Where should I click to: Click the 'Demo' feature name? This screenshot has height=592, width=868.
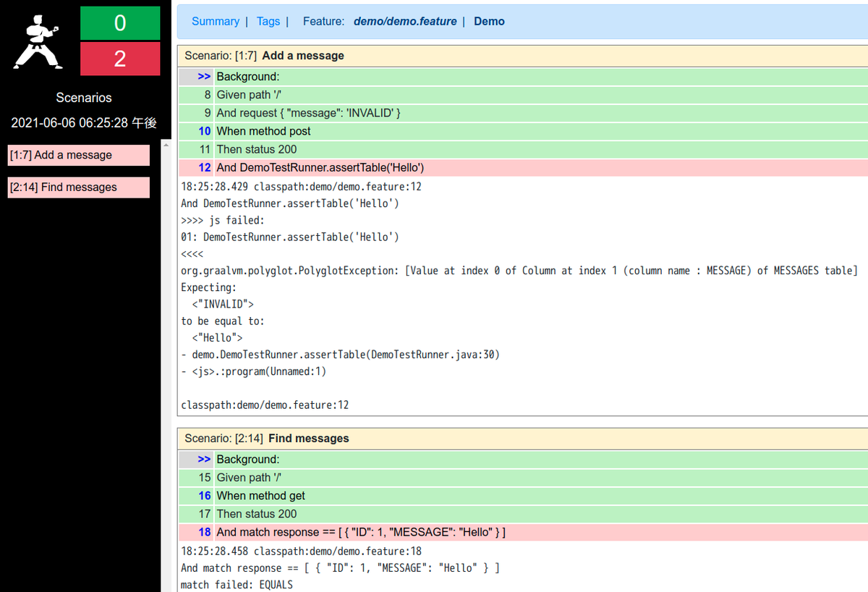coord(489,21)
